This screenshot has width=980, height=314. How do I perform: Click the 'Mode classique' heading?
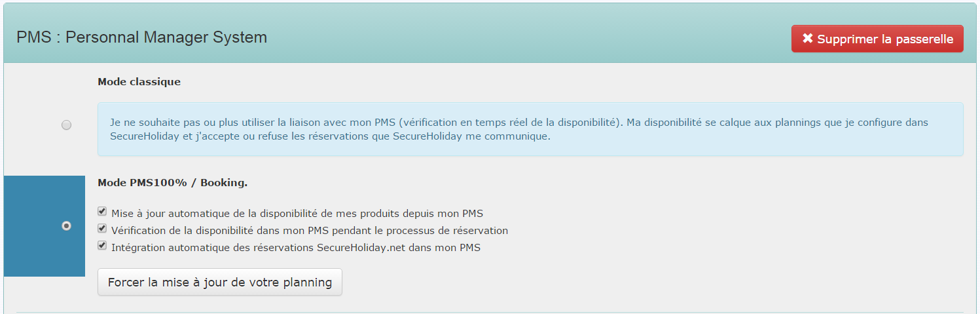pyautogui.click(x=139, y=82)
